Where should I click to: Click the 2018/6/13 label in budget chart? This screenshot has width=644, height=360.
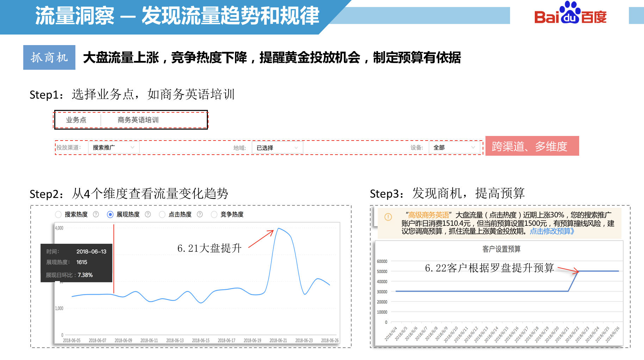pyautogui.click(x=481, y=334)
